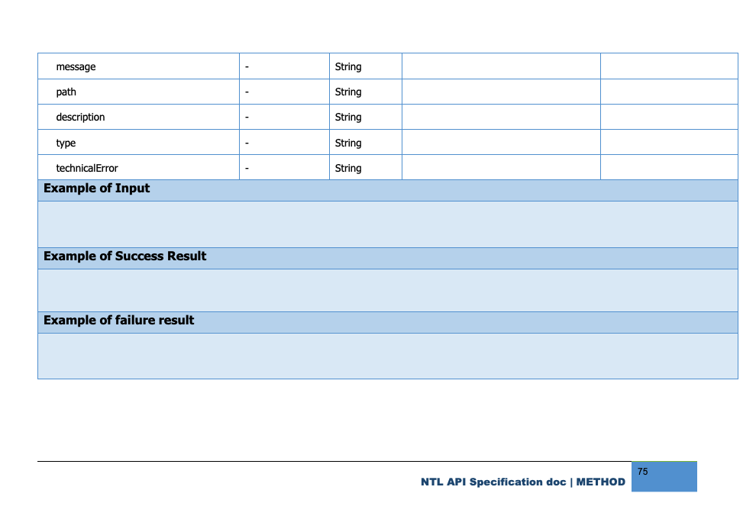Click empty box under Example of Success Result
Viewport: 756px width, 532px height.
387,290
